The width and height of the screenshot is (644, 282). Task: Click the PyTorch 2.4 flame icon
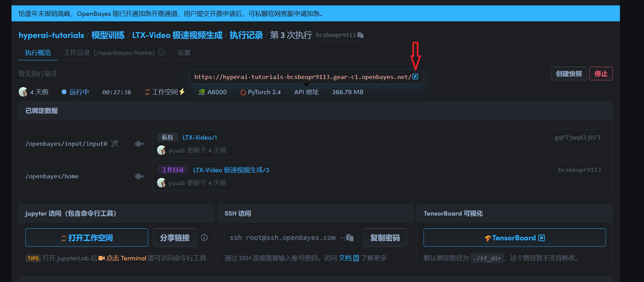(243, 92)
